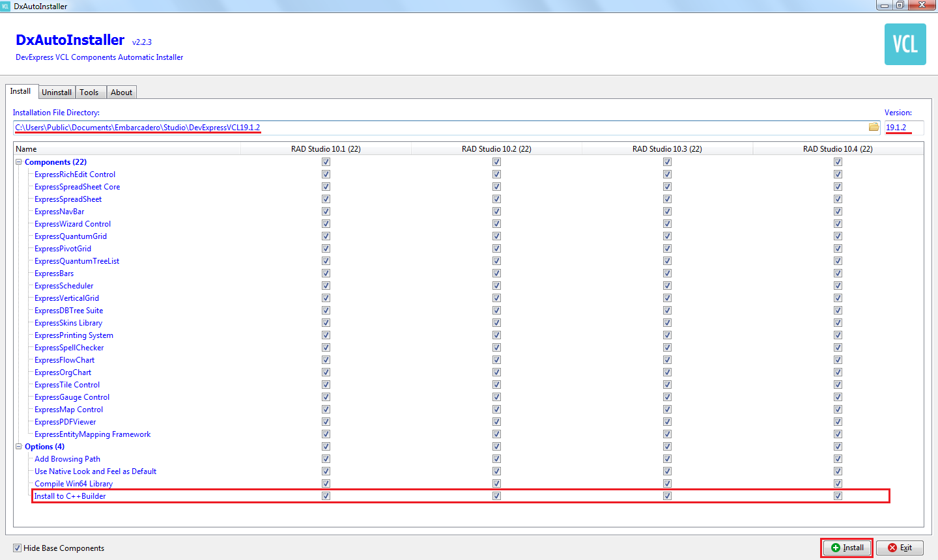938x560 pixels.
Task: Uncheck Compile Win64 Library for RAD Studio 10.2
Action: (496, 484)
